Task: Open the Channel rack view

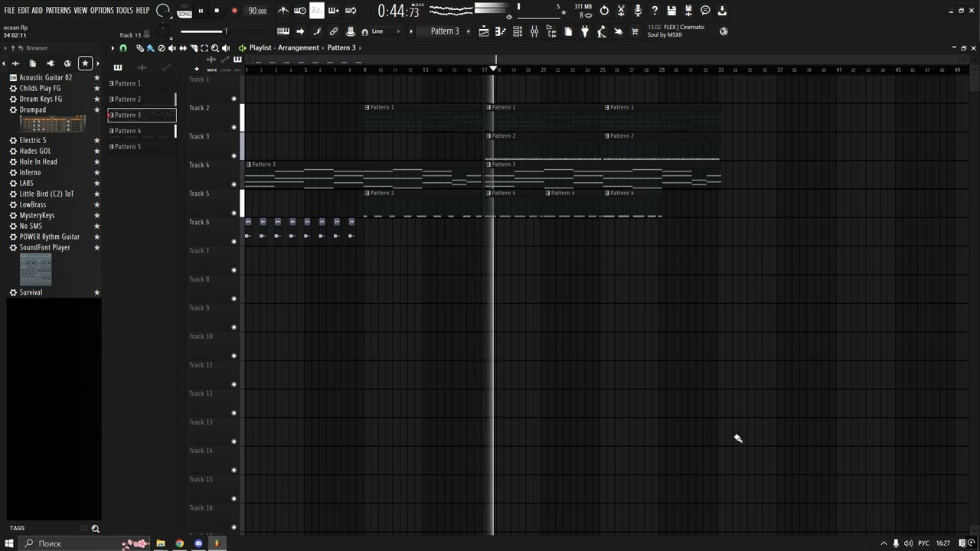Action: point(518,31)
